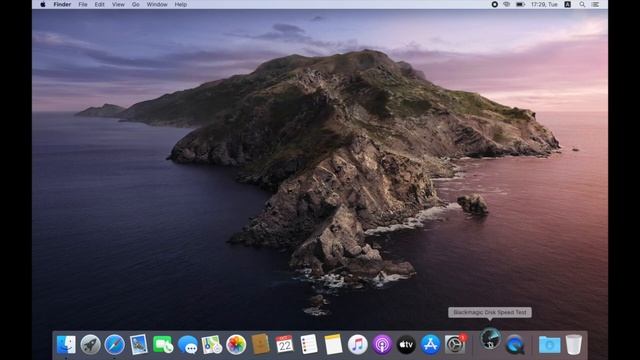
Task: Launch FaceTime from the Dock
Action: pos(163,345)
